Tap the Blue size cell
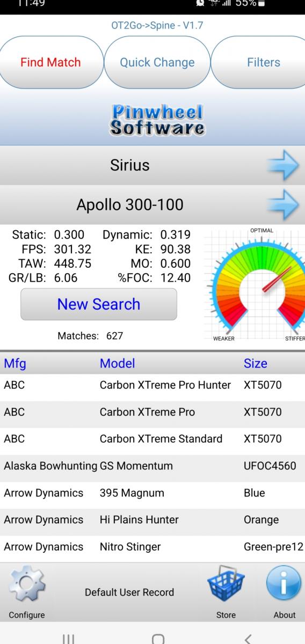The width and height of the screenshot is (305, 644). pos(255,493)
